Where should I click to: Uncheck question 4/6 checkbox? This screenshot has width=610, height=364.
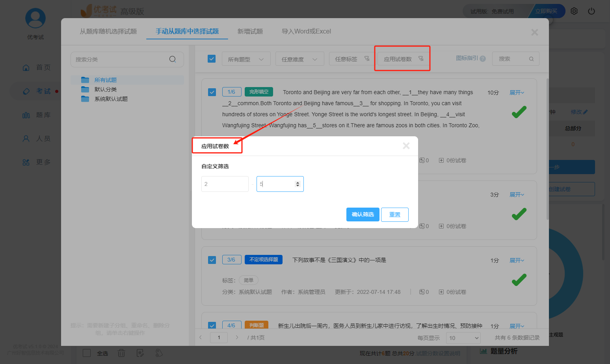click(212, 325)
